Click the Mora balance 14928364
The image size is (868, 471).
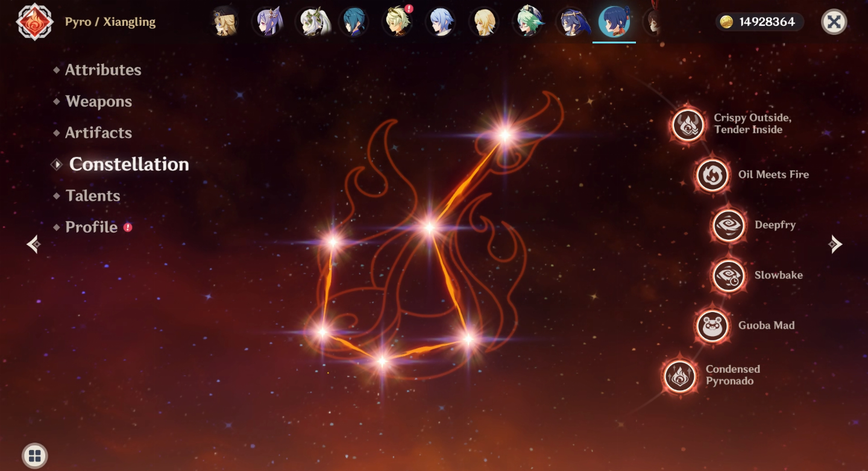[x=767, y=22]
